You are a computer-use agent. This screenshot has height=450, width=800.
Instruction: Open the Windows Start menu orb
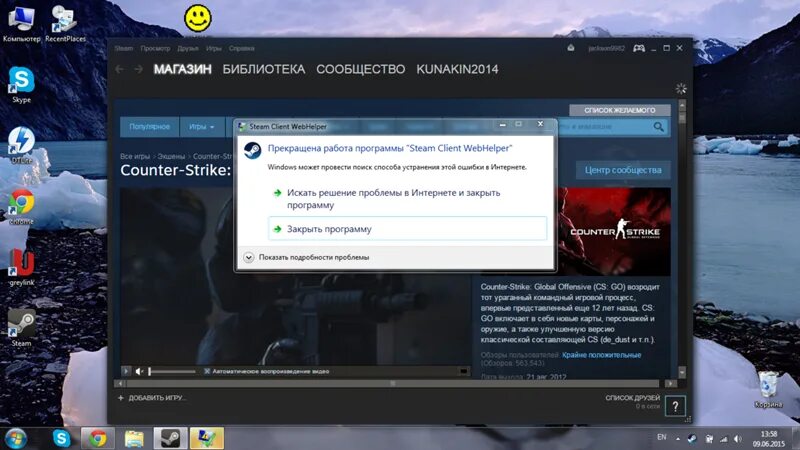pos(16,438)
